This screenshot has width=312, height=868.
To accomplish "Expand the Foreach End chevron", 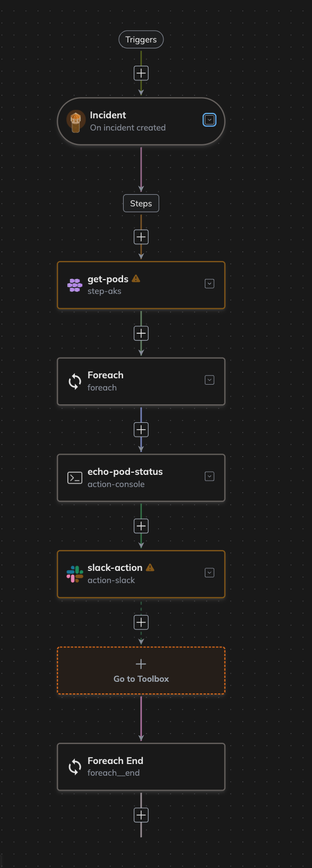I will (209, 766).
